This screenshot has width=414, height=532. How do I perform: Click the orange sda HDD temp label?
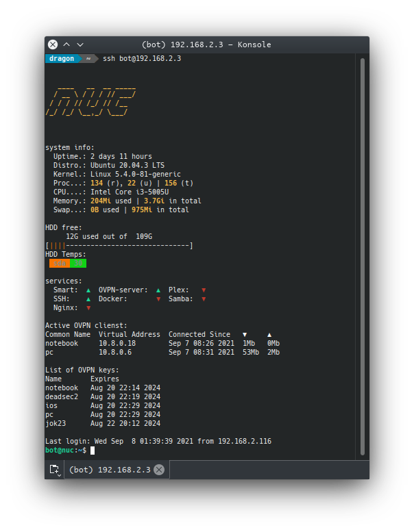59,264
